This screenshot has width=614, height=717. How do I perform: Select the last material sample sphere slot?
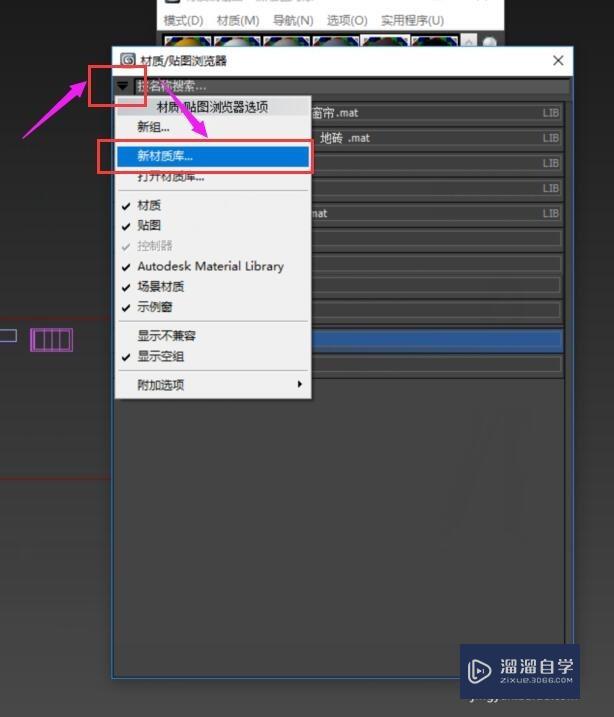tap(434, 40)
